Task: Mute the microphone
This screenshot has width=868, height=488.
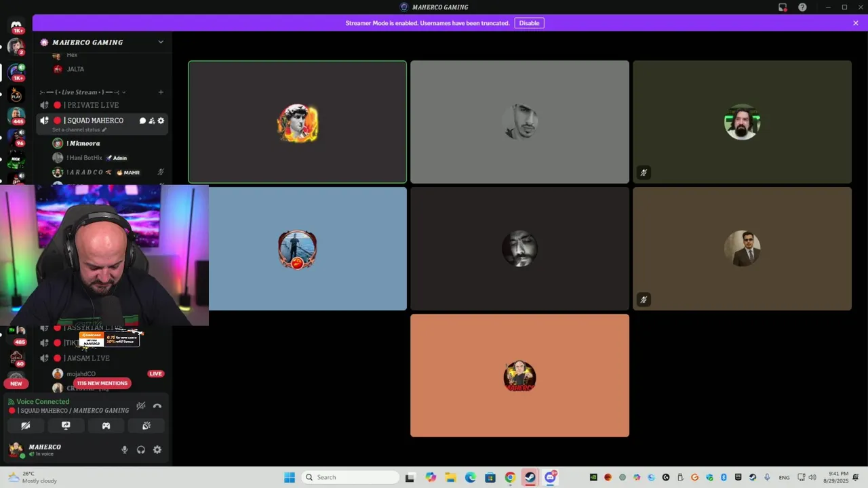Action: pos(124,449)
